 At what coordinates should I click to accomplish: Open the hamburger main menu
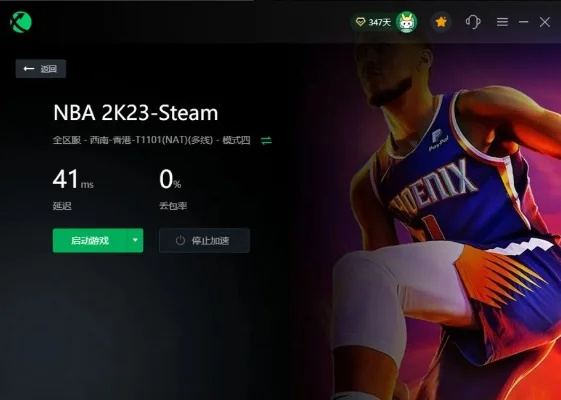[x=502, y=22]
